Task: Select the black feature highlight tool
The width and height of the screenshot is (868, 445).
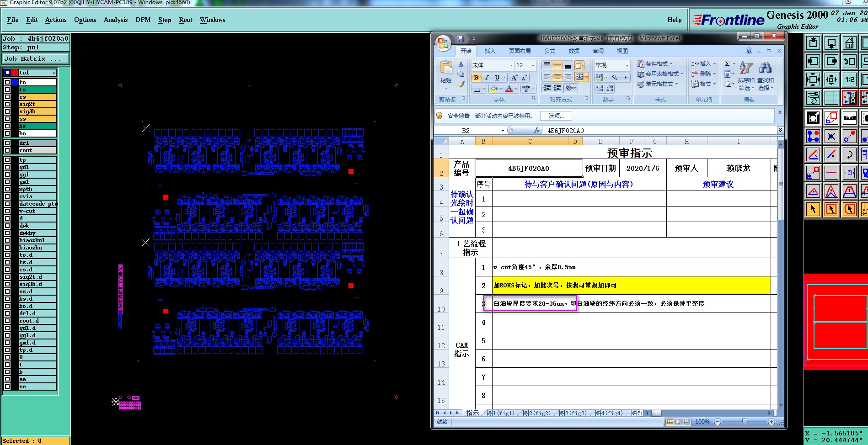Action: coord(813,118)
